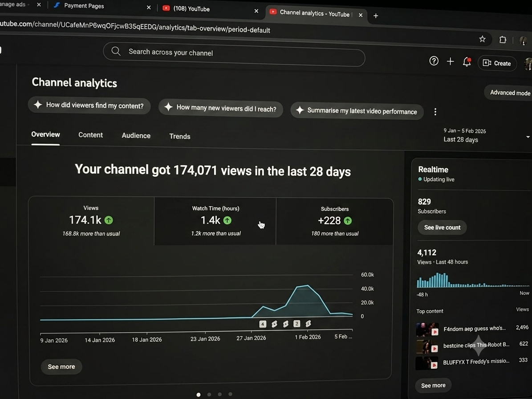Click green up arrow next to Views
This screenshot has width=532, height=399.
[109, 220]
